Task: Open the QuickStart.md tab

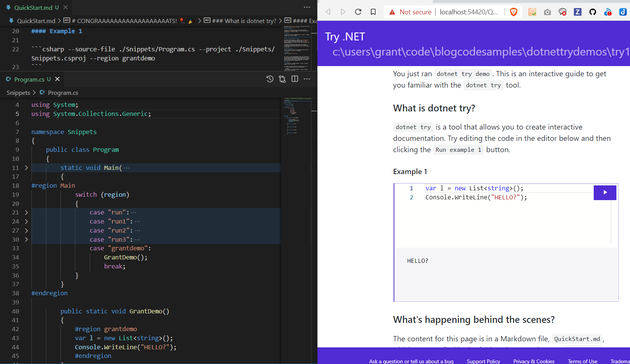Action: pyautogui.click(x=33, y=8)
